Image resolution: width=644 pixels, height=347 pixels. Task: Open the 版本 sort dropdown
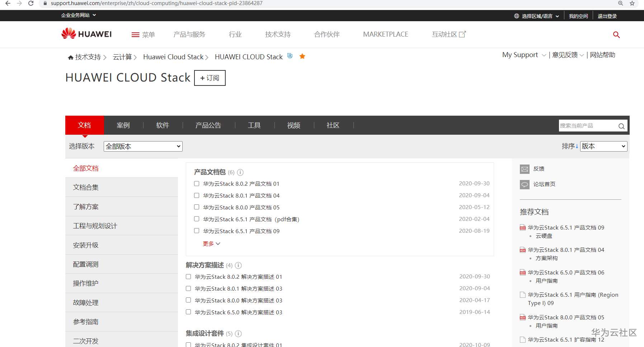click(x=604, y=146)
